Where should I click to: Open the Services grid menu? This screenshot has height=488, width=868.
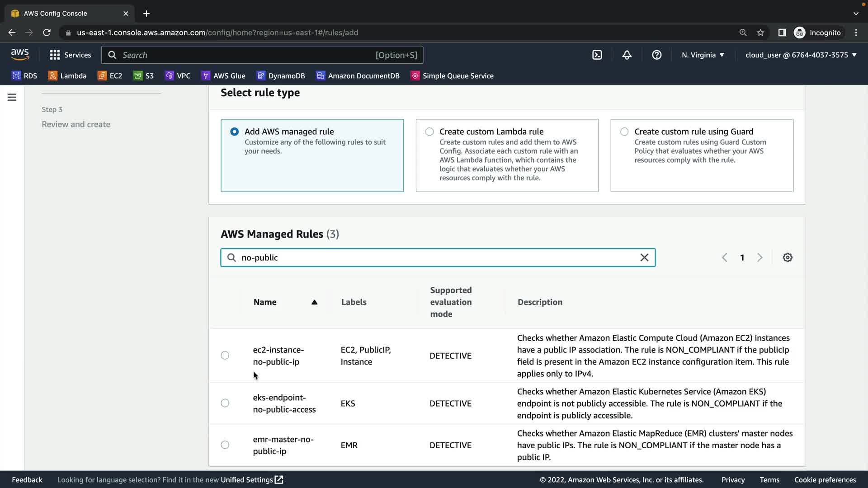[x=70, y=55]
